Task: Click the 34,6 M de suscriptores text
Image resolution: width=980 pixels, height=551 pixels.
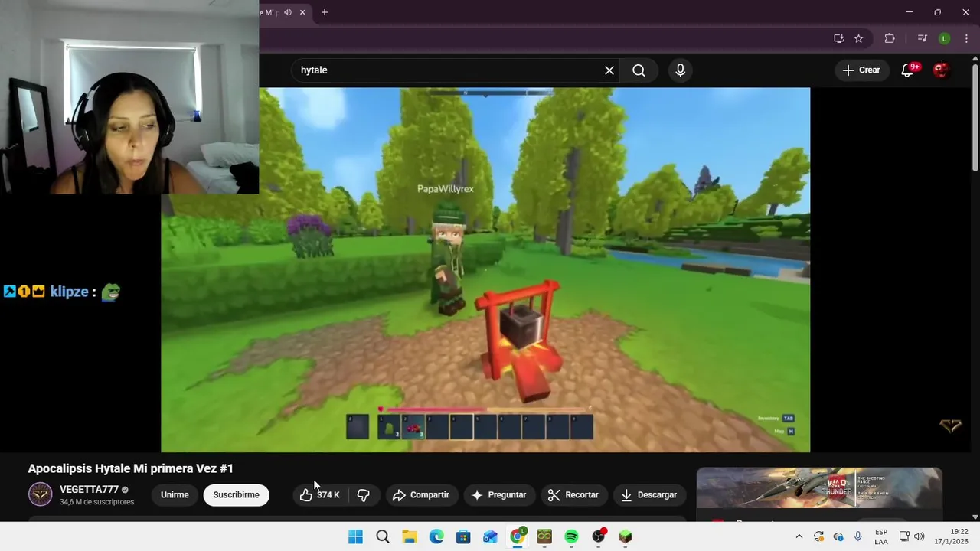Action: 96,503
